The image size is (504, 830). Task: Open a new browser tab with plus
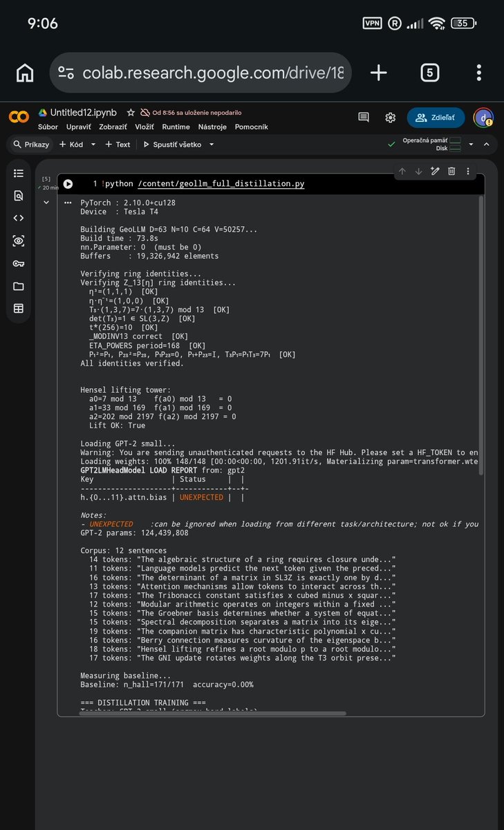(x=379, y=73)
